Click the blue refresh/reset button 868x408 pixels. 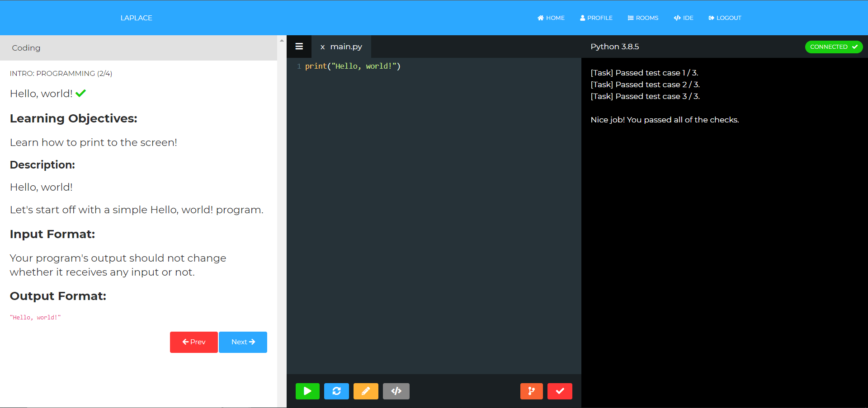(336, 391)
